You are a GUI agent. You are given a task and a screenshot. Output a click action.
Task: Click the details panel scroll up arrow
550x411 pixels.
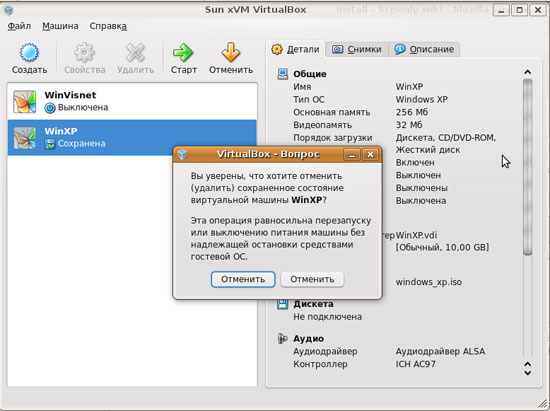point(528,72)
